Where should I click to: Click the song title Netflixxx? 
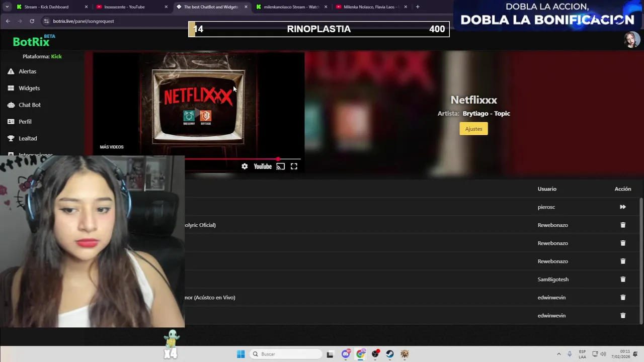click(x=473, y=100)
